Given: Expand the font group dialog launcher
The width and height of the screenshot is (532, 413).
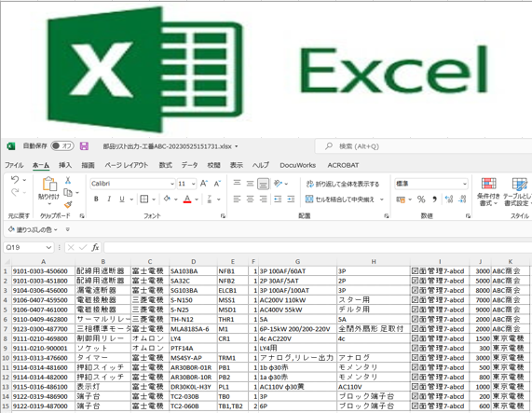Looking at the screenshot, I should point(223,216).
